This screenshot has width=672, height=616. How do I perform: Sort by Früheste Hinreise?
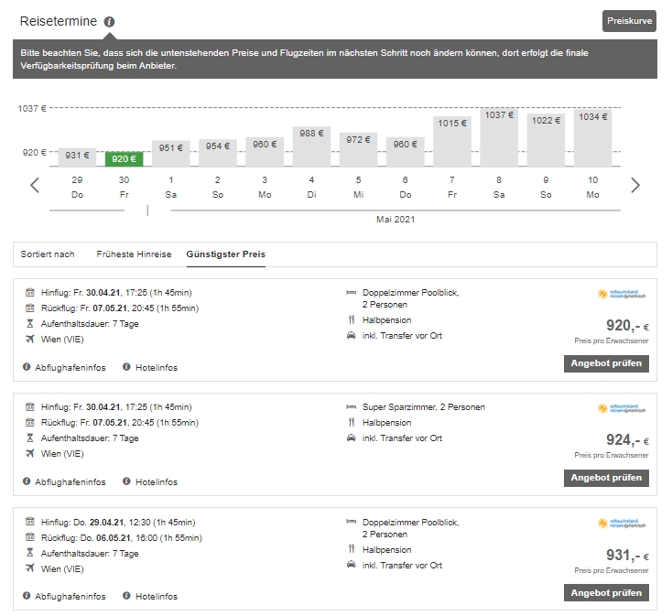point(134,254)
